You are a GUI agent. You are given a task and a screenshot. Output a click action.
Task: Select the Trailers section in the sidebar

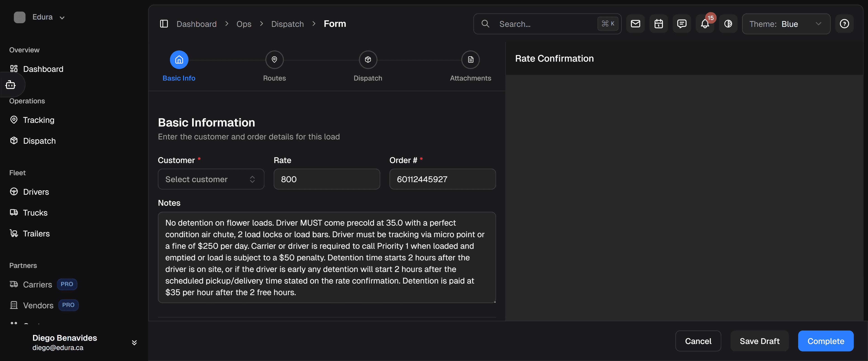[x=36, y=233]
